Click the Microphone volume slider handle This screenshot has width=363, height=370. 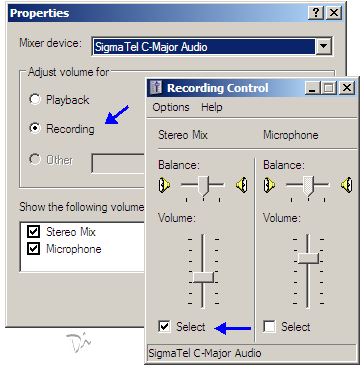(308, 258)
